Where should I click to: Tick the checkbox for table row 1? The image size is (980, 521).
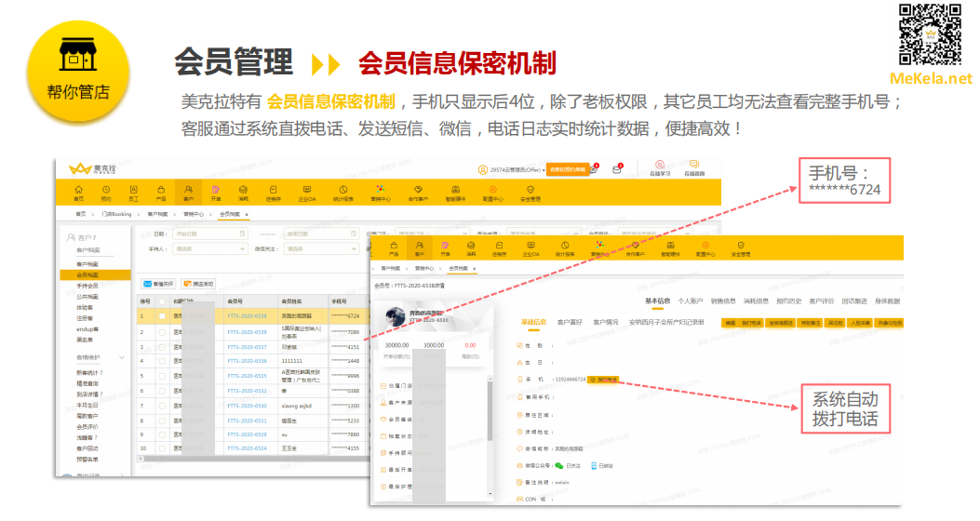click(162, 316)
